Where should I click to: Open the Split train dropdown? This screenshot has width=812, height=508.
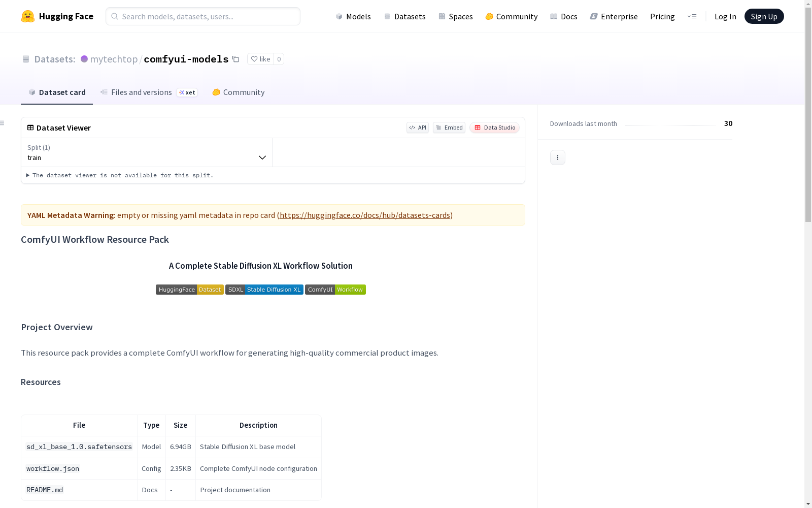(x=147, y=152)
